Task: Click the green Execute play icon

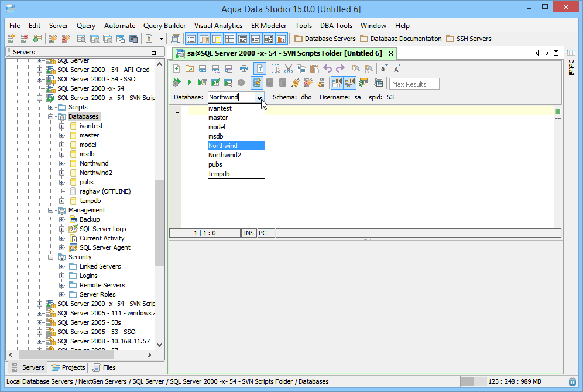Action: tap(189, 82)
